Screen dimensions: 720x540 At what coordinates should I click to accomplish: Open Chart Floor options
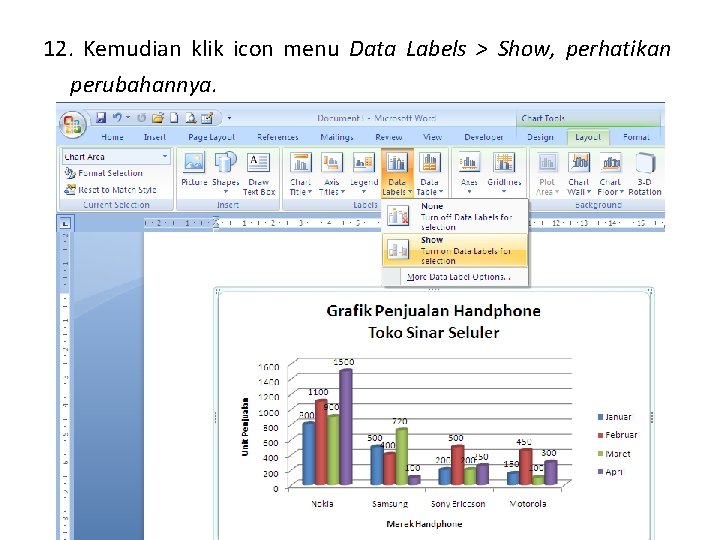click(610, 174)
